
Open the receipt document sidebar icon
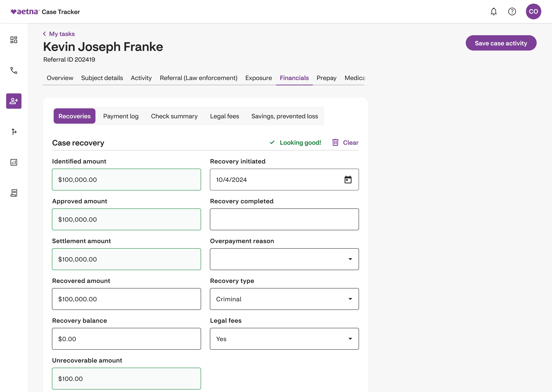pos(14,193)
